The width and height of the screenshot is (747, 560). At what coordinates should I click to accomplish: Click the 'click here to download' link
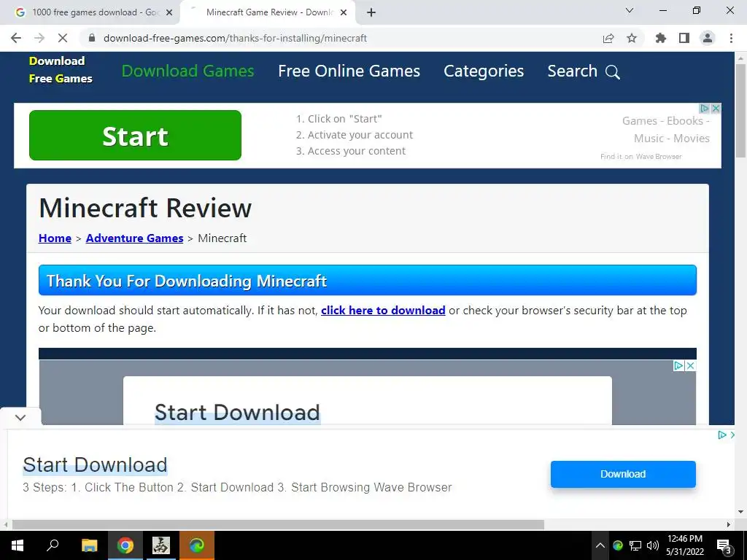click(383, 311)
